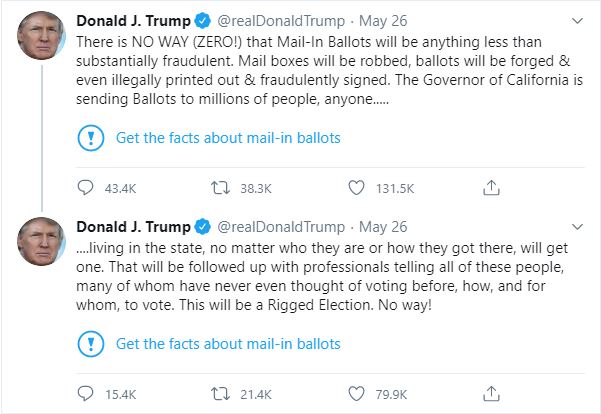Reply to the second tweet with 15.4K replies

(x=86, y=393)
